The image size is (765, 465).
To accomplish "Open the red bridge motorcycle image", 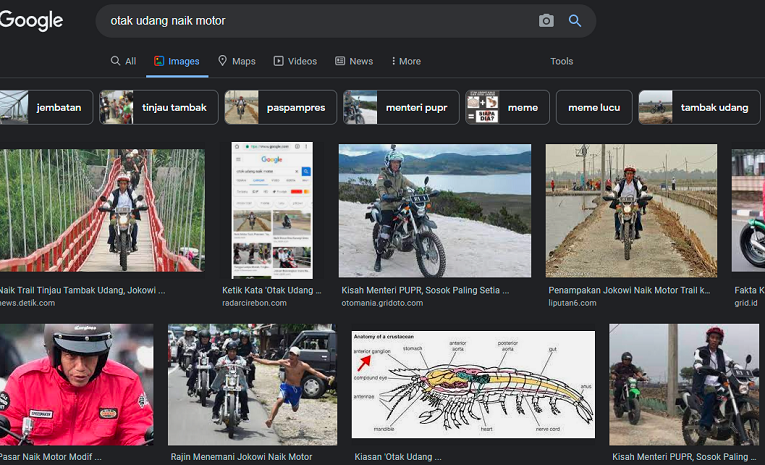I will click(102, 210).
